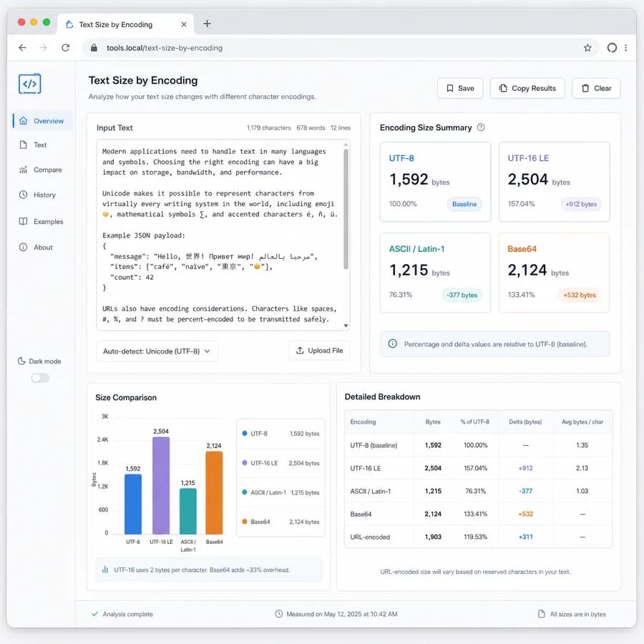This screenshot has width=644, height=644.
Task: Open the Overview sidebar item
Action: [x=43, y=121]
